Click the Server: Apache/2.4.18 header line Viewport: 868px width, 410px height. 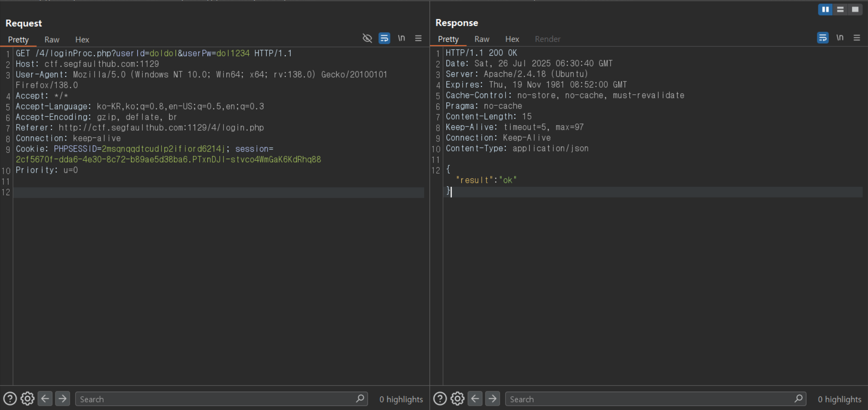(517, 74)
